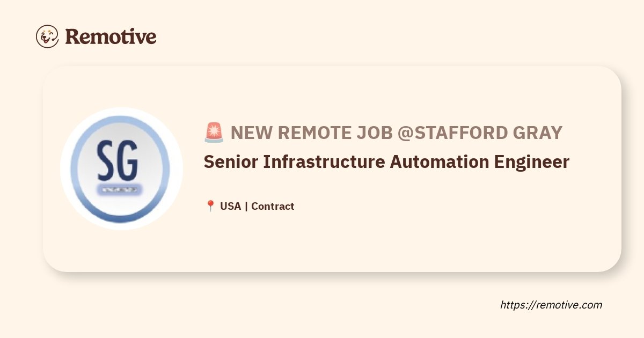Click the @STAFFORD GRAY company mention
Screen dimensions: 644x338
(x=480, y=132)
